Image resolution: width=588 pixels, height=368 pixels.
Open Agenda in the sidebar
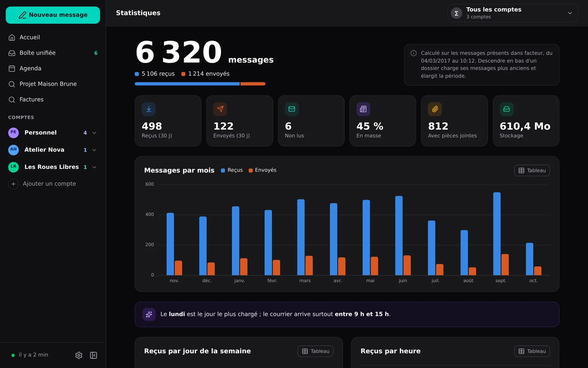[53, 68]
